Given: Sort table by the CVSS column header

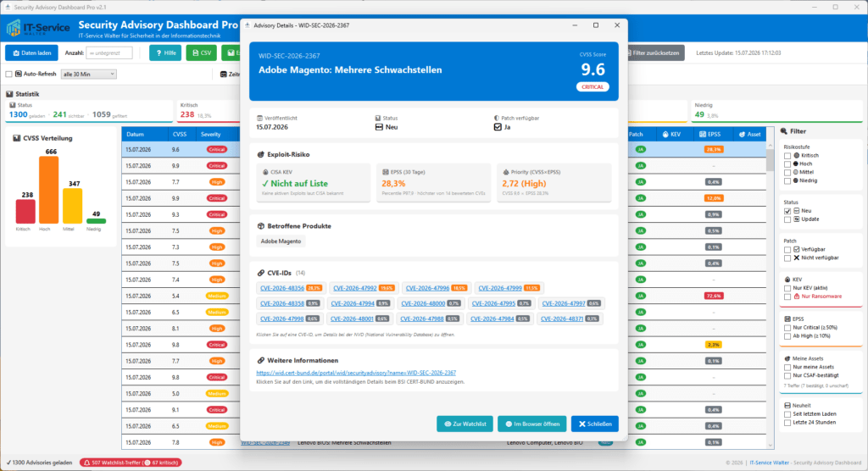Looking at the screenshot, I should 180,135.
